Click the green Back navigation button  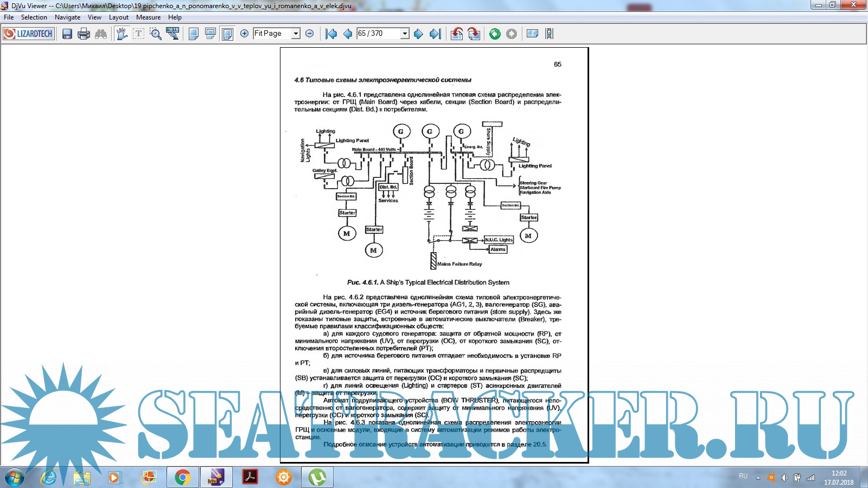click(x=495, y=34)
